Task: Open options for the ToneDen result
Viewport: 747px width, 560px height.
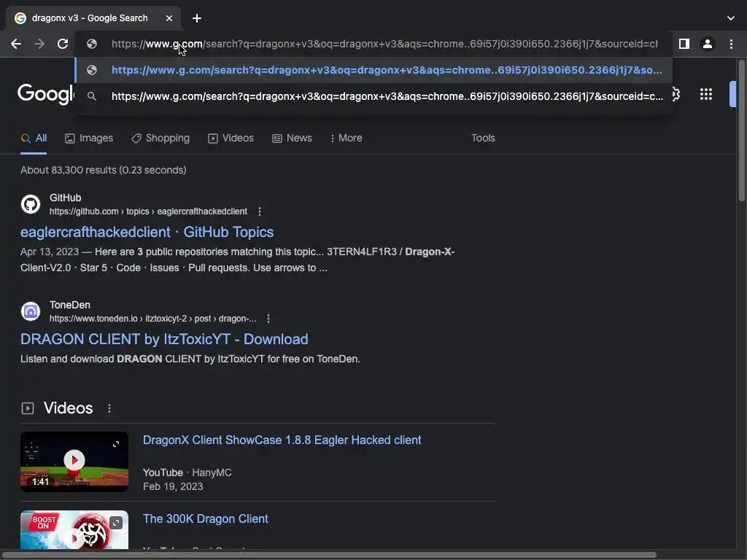Action: pos(268,319)
